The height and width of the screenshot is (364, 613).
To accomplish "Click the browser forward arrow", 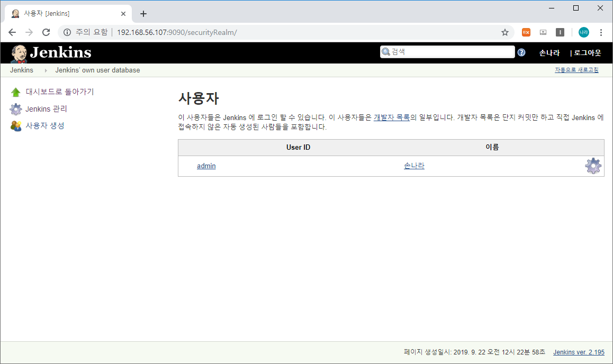I will click(x=29, y=32).
